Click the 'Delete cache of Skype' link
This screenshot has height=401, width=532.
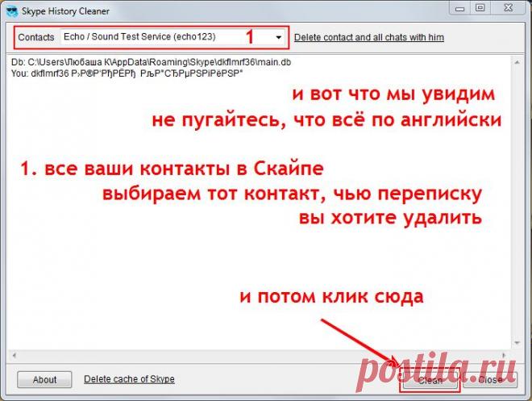tap(129, 379)
